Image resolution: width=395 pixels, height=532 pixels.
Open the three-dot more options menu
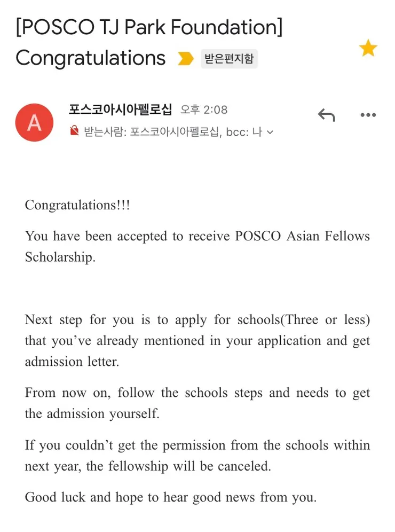point(368,115)
